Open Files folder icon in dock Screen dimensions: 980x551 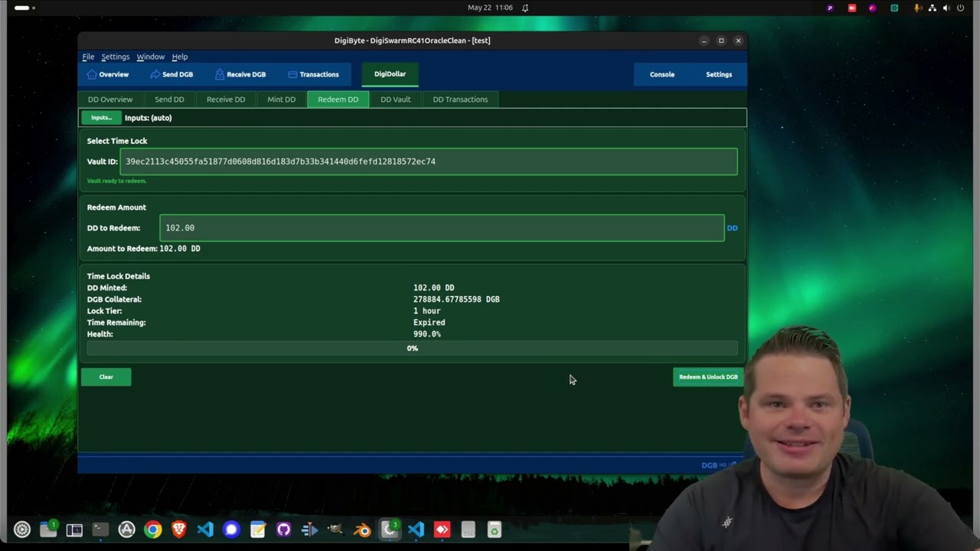coord(48,530)
